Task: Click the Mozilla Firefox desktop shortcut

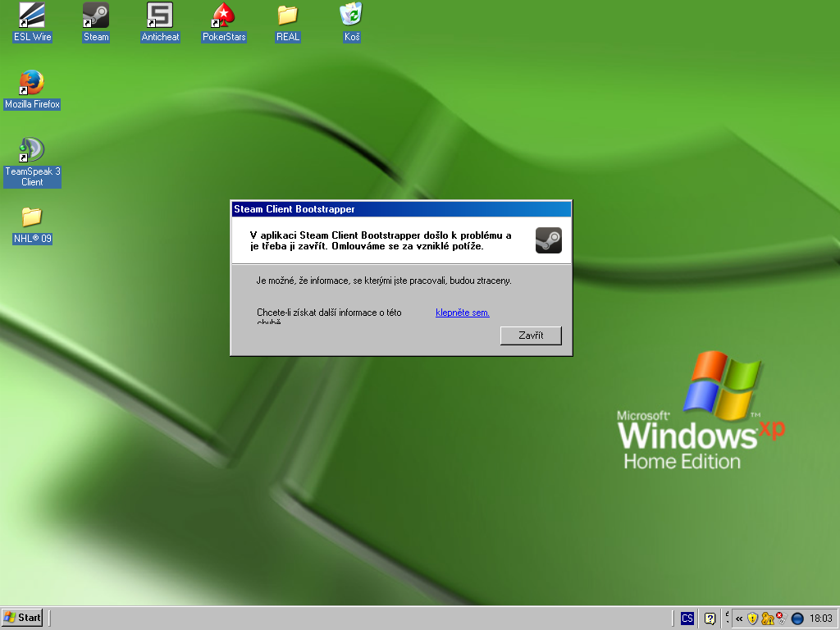Action: pos(32,83)
